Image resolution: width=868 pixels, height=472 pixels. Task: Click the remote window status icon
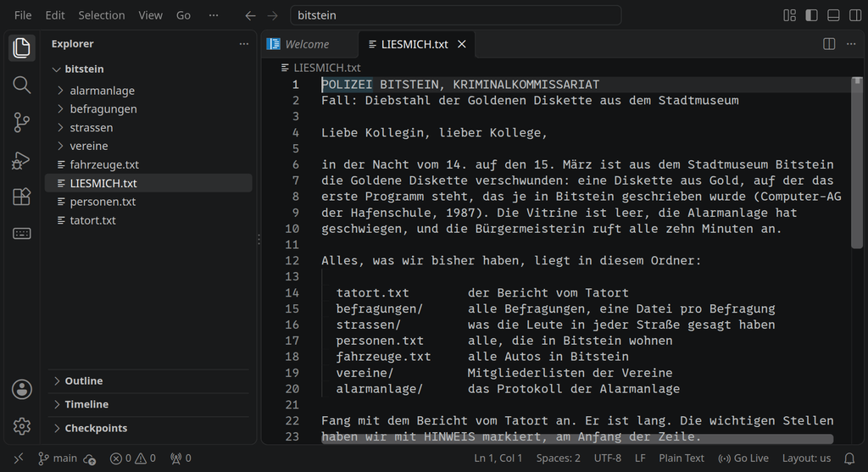click(x=19, y=458)
